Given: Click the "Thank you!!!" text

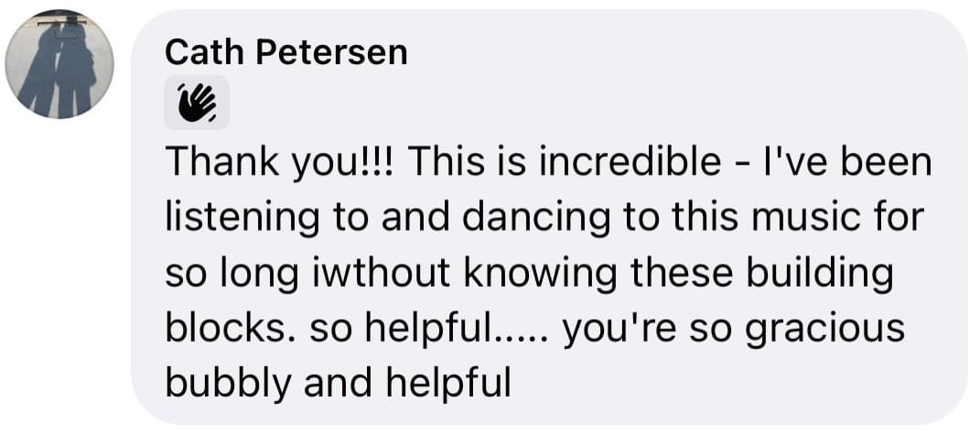Looking at the screenshot, I should click(280, 163).
